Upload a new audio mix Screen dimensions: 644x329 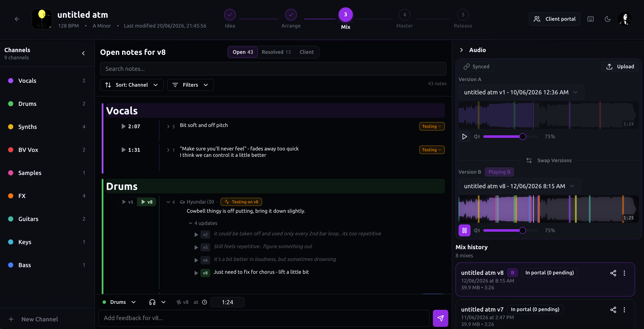point(620,67)
